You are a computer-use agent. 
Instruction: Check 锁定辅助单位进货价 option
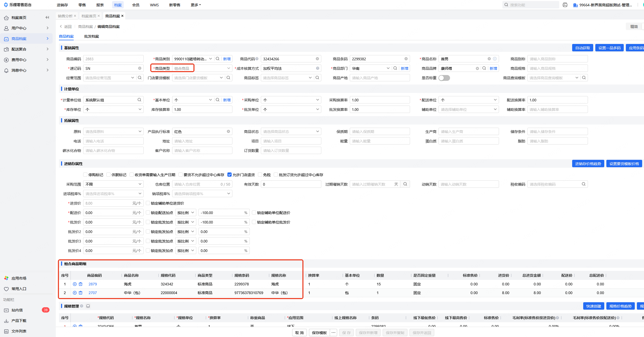point(148,203)
